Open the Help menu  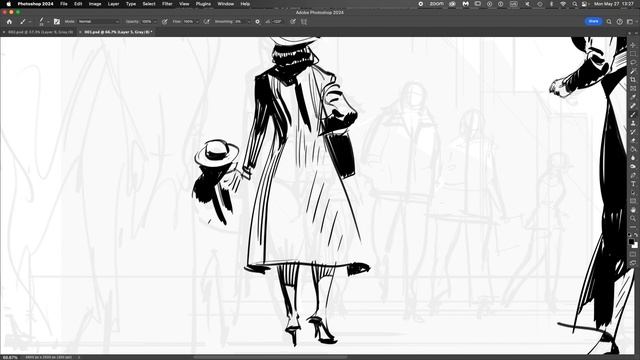point(245,4)
